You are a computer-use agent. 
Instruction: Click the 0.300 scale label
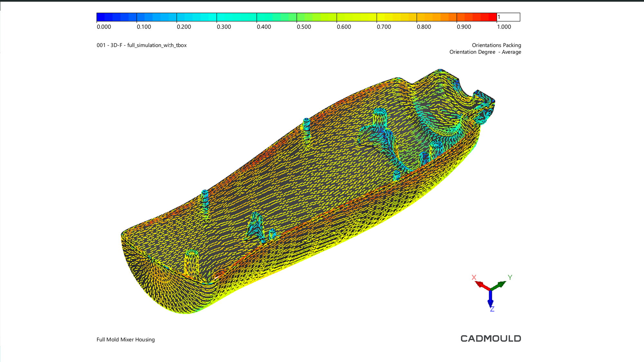click(x=224, y=27)
